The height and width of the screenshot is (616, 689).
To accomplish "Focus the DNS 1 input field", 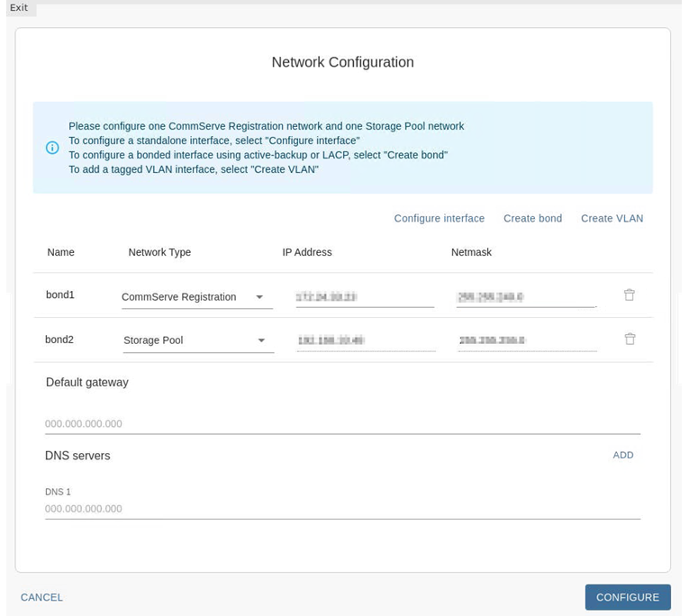I will click(x=342, y=509).
